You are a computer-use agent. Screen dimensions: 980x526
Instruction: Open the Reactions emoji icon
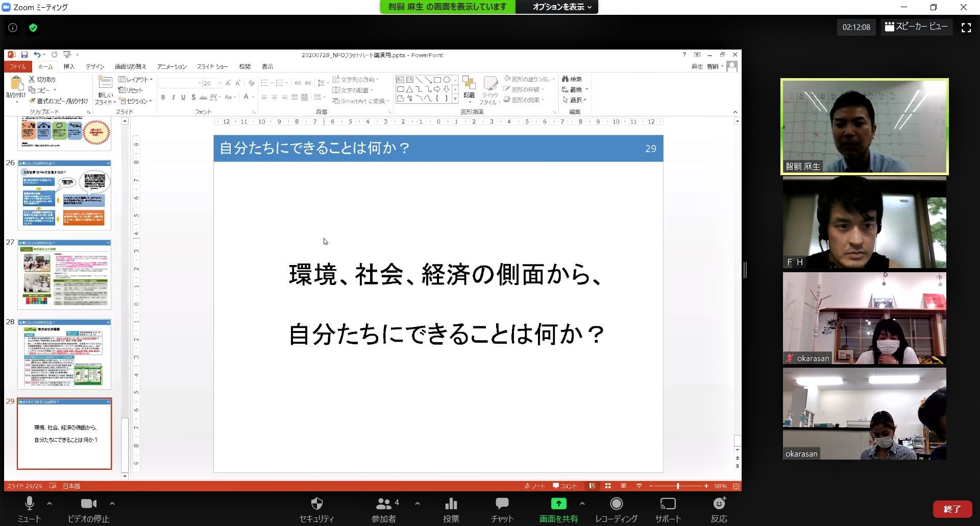coord(719,509)
